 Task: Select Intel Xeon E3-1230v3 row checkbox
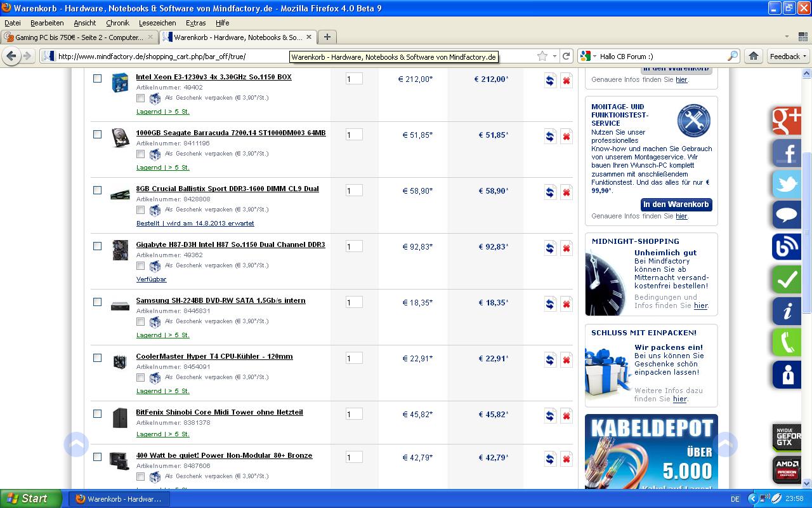97,78
